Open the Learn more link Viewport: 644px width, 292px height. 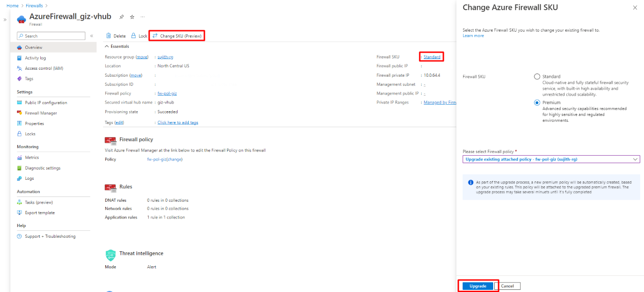473,35
